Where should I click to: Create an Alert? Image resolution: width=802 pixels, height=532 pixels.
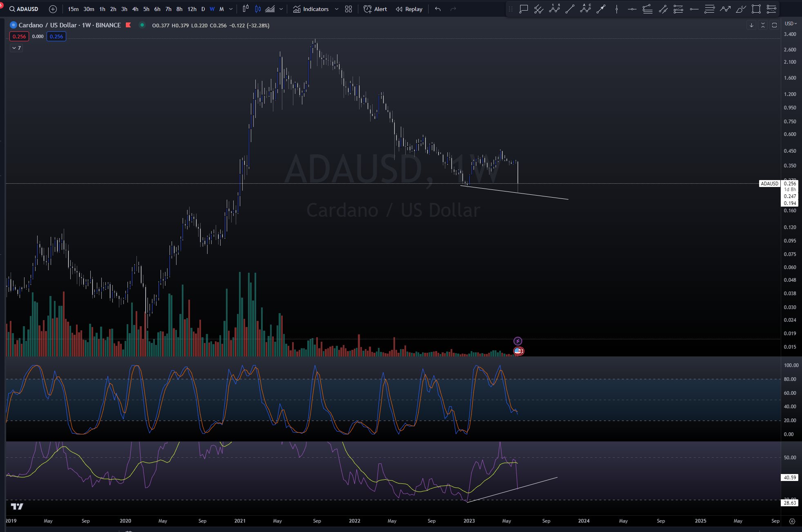(x=375, y=9)
